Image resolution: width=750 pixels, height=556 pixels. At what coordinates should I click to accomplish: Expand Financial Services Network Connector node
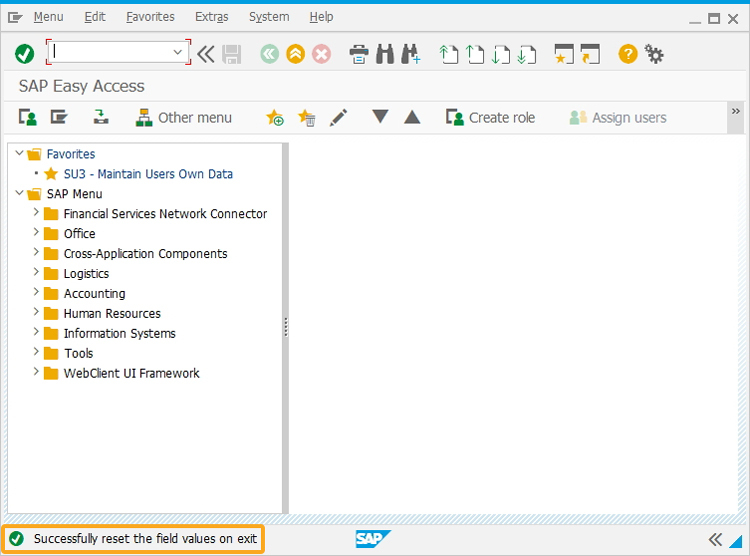pyautogui.click(x=36, y=212)
